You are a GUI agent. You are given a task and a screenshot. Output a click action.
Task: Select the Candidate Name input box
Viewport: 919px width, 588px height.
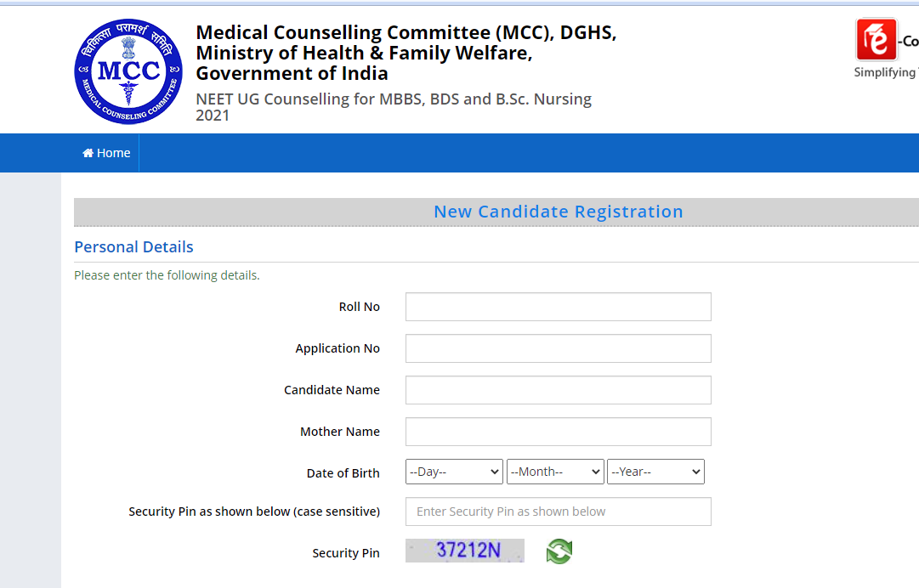[558, 390]
